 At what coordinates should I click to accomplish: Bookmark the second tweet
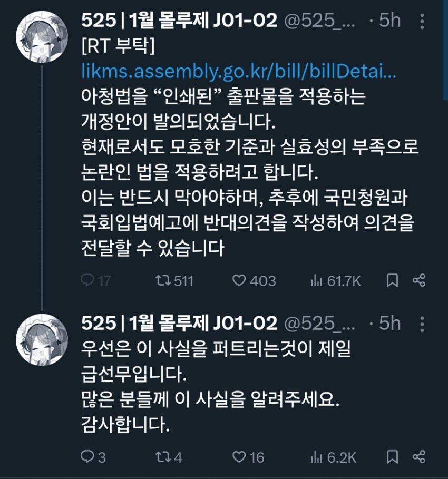(x=392, y=457)
